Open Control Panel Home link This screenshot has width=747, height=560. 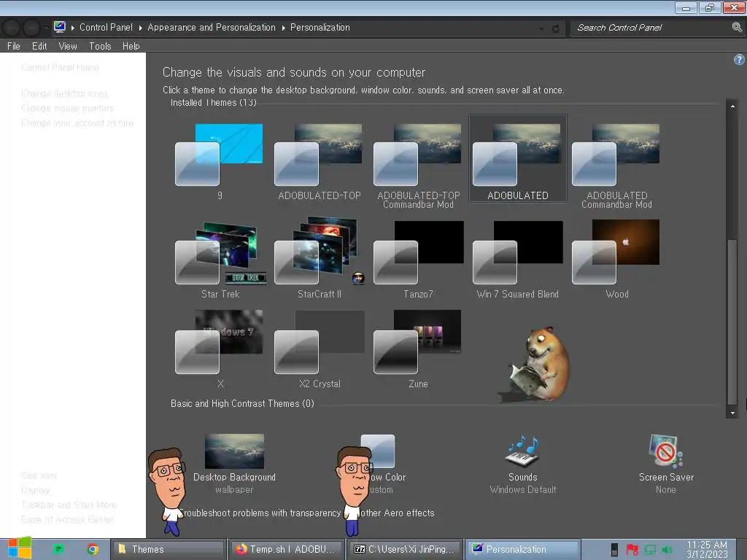point(60,68)
